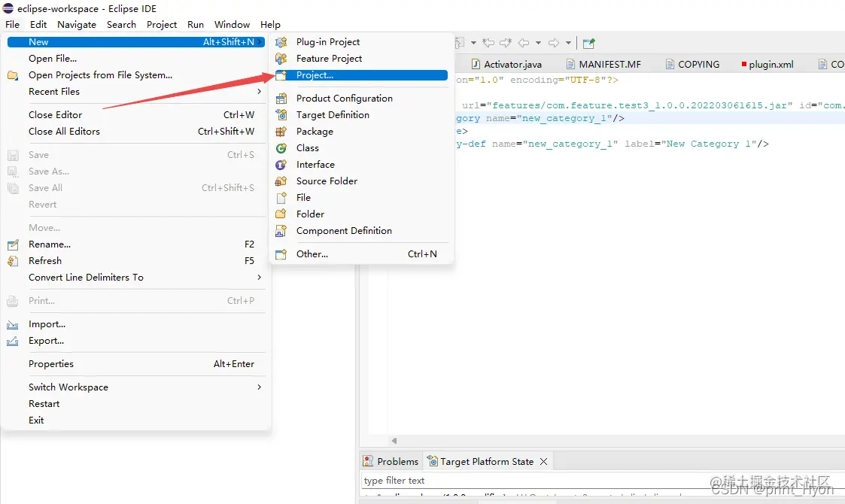Click the Import icon in File menu

coord(12,324)
